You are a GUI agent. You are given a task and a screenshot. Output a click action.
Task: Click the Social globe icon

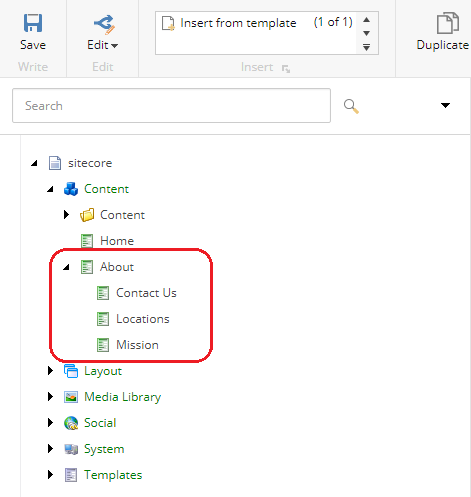71,423
